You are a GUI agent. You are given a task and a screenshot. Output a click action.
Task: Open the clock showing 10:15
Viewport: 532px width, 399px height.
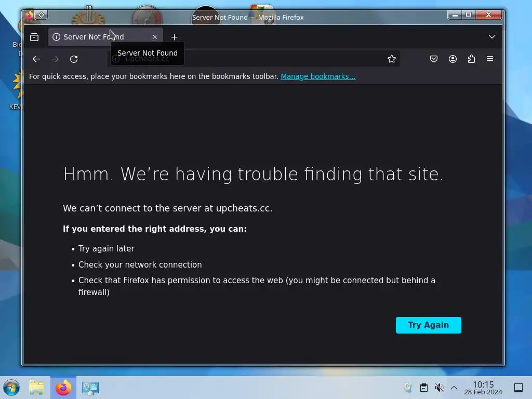[483, 388]
